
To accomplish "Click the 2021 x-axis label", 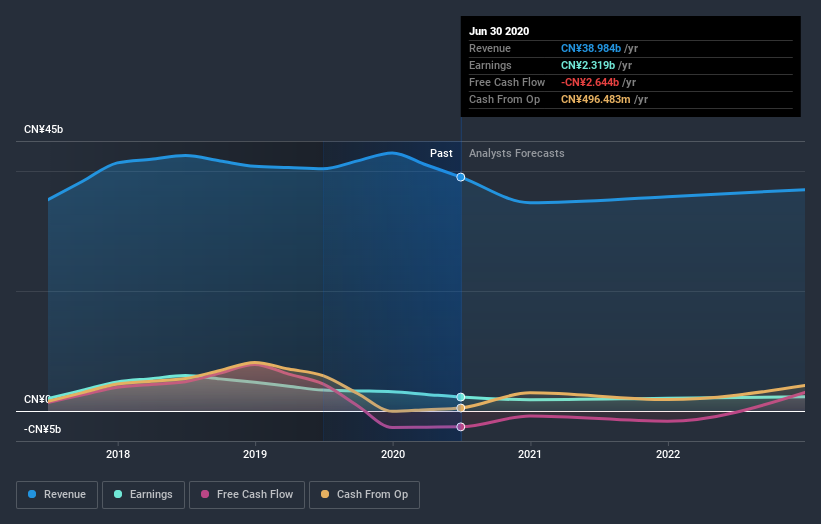I will coord(530,454).
